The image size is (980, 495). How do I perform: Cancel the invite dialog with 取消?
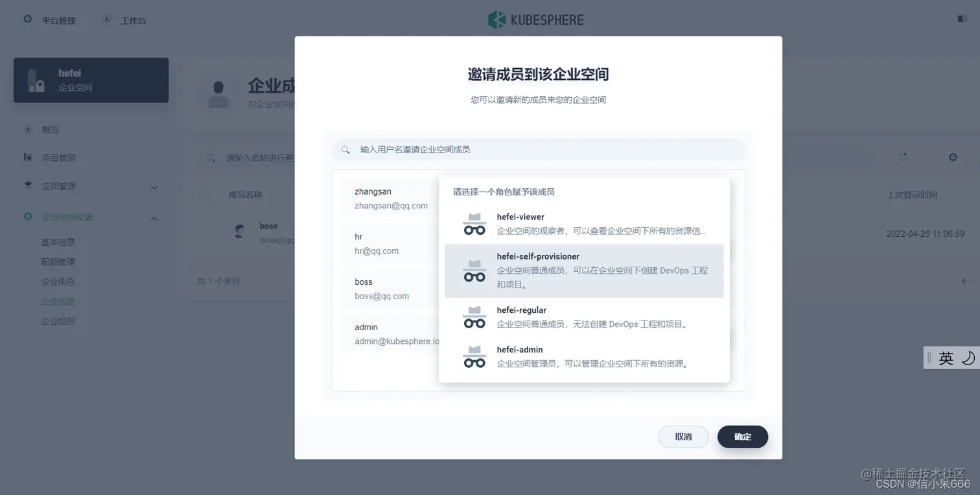click(682, 437)
